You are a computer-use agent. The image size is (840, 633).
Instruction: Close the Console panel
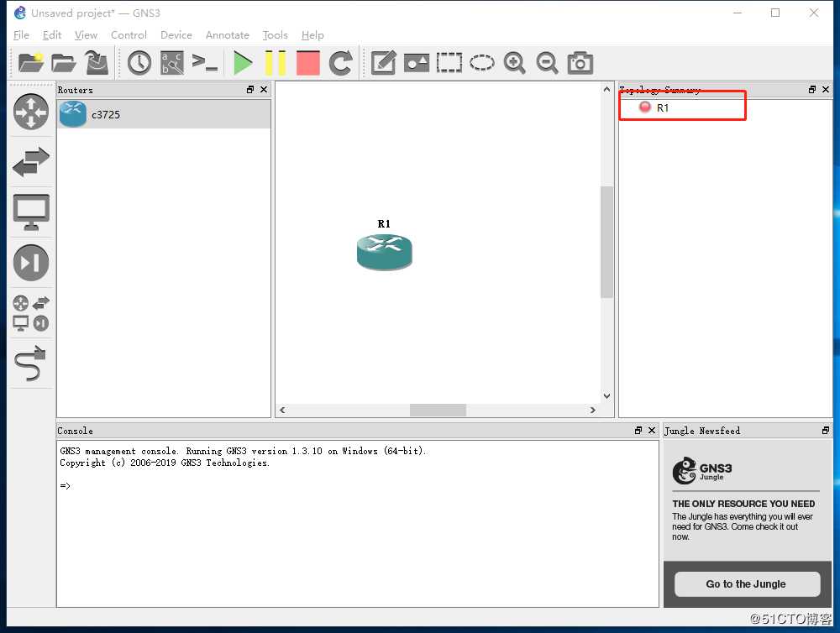[652, 430]
